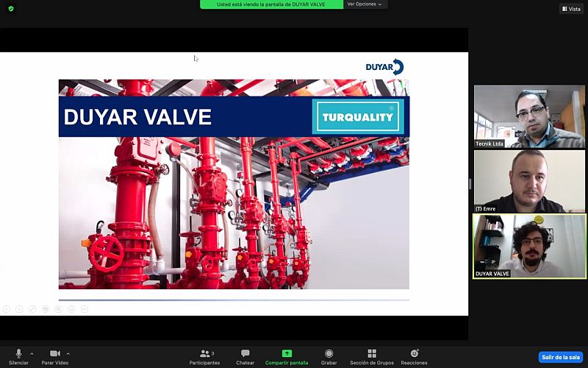This screenshot has height=368, width=588.
Task: Expand video options arrow beside Parar Video
Action: (x=68, y=354)
